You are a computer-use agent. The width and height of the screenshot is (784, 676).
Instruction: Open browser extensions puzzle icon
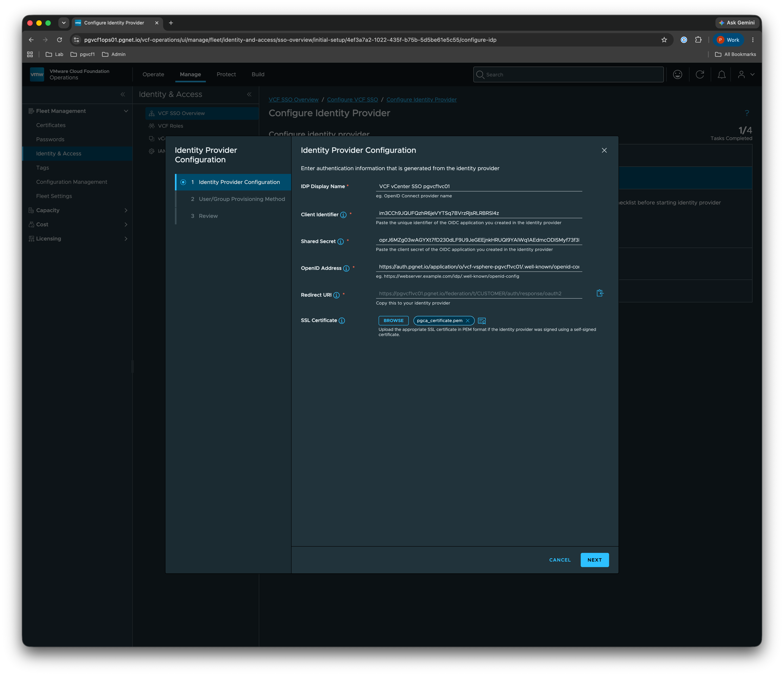[x=698, y=40]
